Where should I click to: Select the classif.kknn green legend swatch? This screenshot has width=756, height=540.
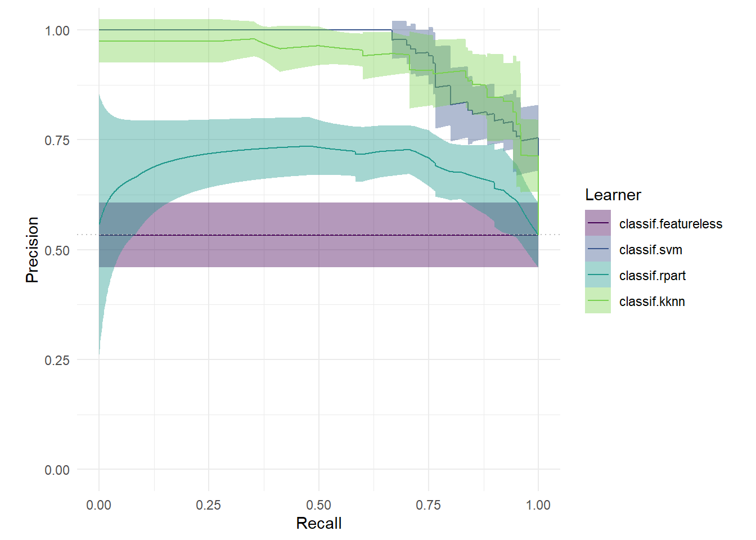[x=597, y=301]
